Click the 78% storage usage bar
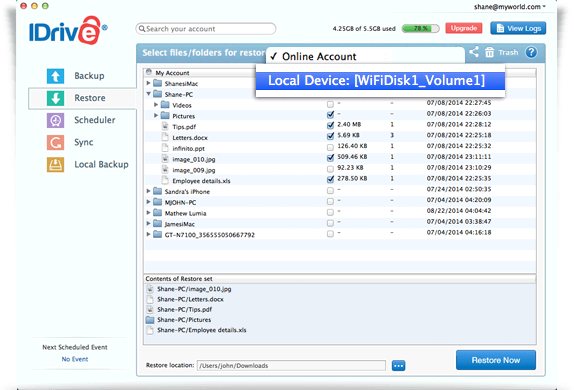 420,29
